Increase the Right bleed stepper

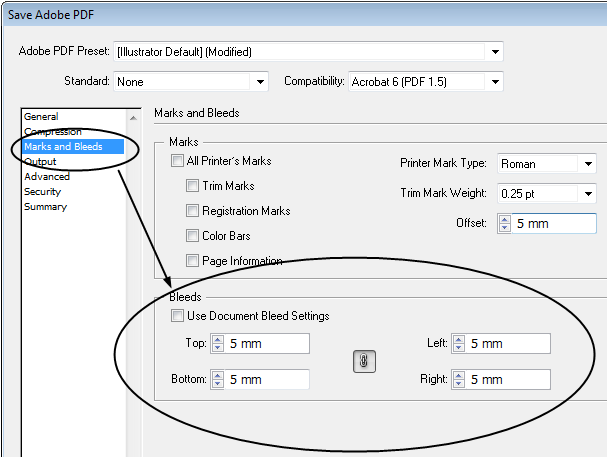(x=459, y=376)
